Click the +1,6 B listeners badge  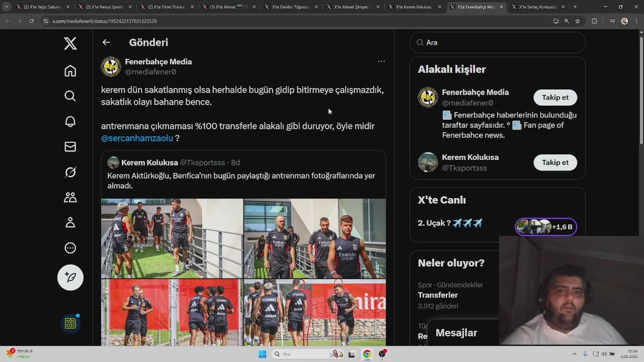(x=546, y=227)
